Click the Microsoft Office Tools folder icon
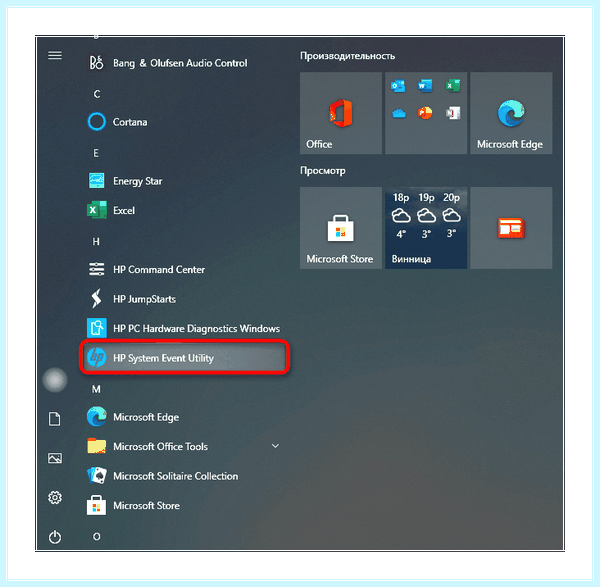 (x=96, y=446)
